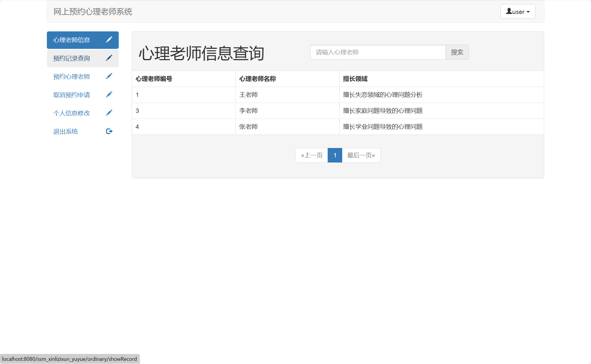The height and width of the screenshot is (364, 591).
Task: Click the pencil icon beside 个人信息修改
Action: pos(109,113)
